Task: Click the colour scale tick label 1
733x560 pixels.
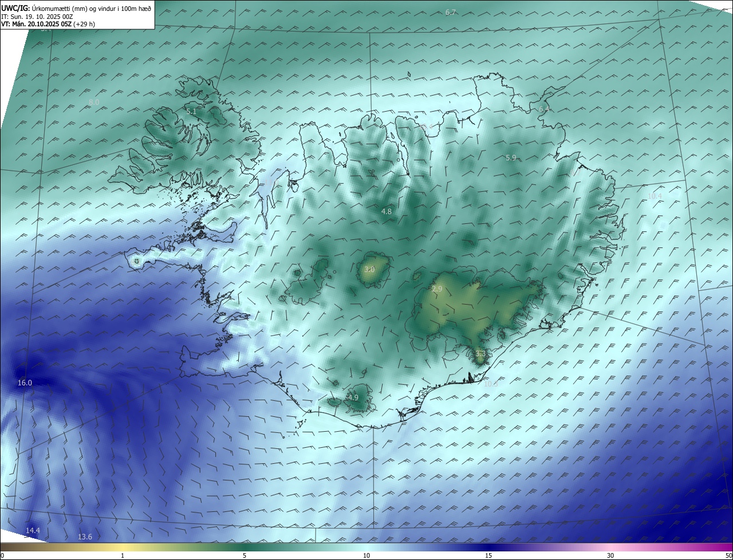Action: click(x=123, y=555)
